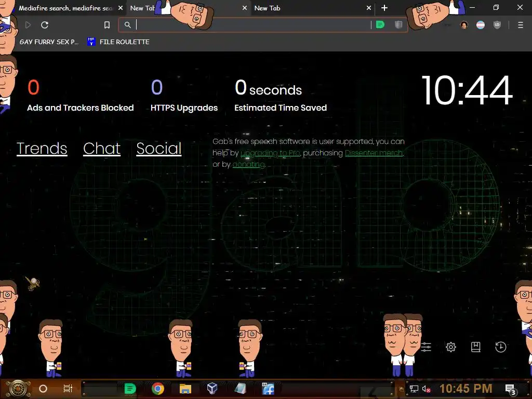The width and height of the screenshot is (532, 399).
Task: Click the HTTPS Upgrades label
Action: click(x=184, y=108)
